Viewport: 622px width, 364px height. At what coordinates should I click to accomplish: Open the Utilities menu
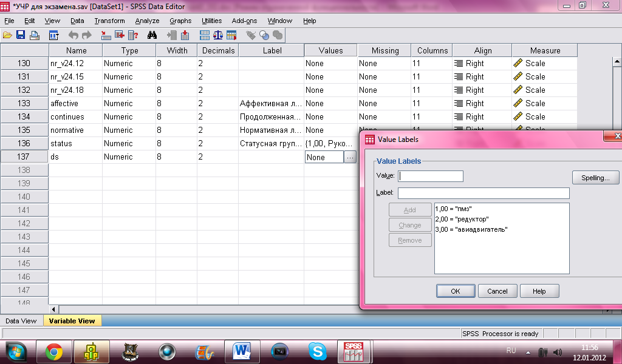pyautogui.click(x=211, y=21)
